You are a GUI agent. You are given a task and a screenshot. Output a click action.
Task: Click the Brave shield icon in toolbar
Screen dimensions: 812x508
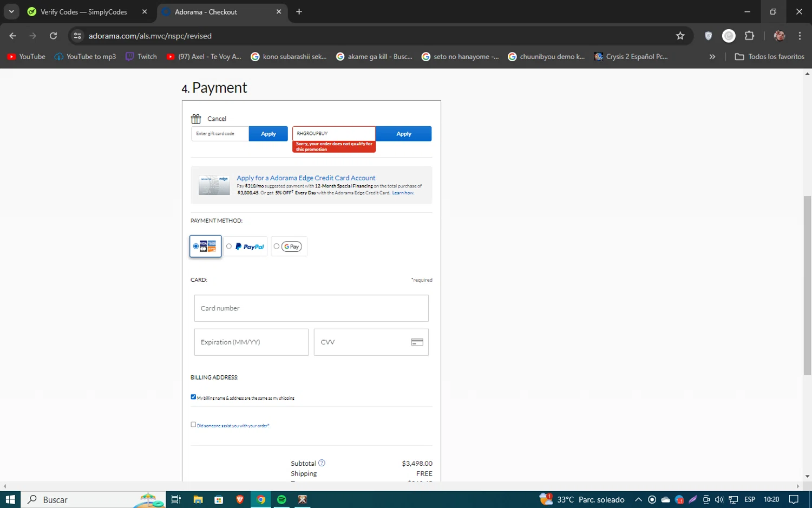tap(708, 36)
